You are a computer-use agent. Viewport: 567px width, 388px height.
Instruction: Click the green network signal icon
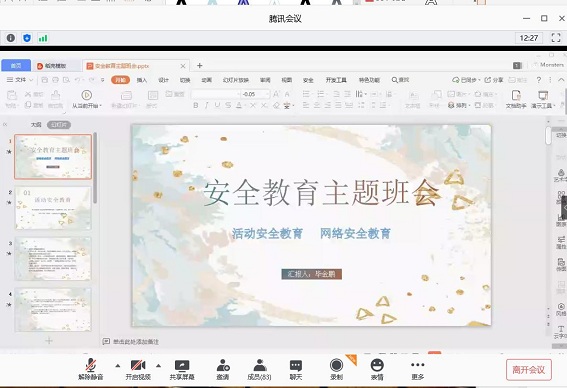pyautogui.click(x=43, y=38)
